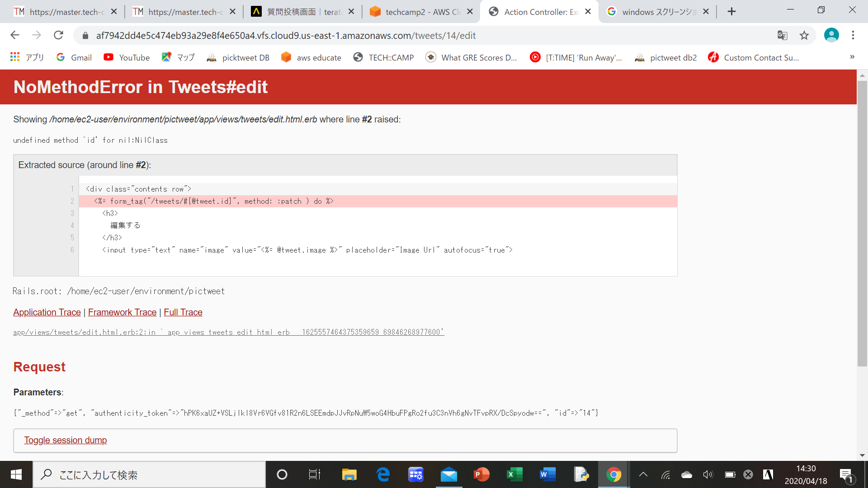Bookmark this page with the star icon
Screen dimensions: 868x488
[x=804, y=35]
